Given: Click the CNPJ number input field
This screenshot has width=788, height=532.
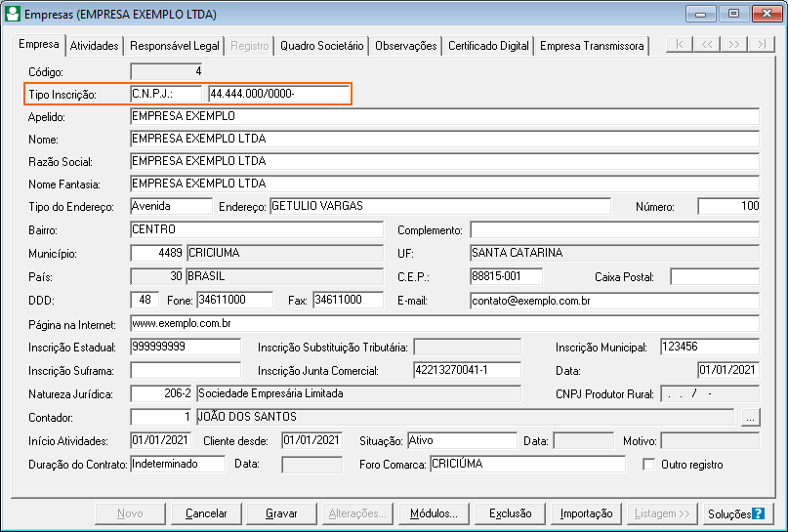Looking at the screenshot, I should click(279, 94).
